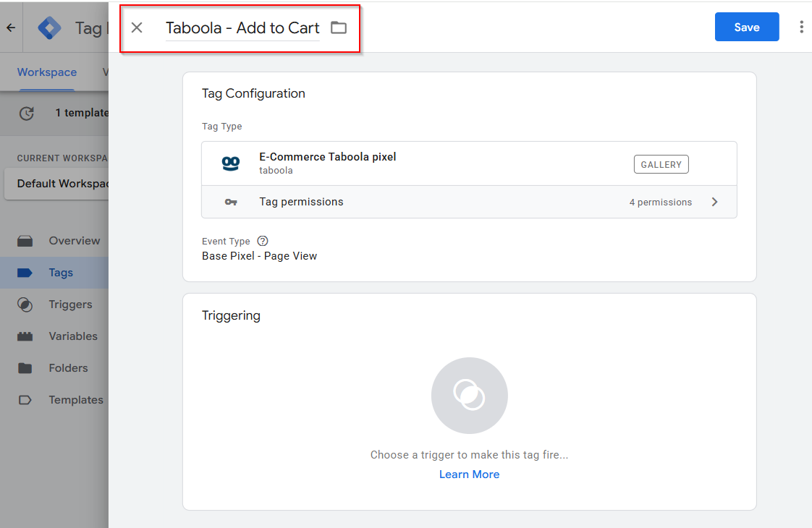The width and height of the screenshot is (812, 528).
Task: Close the tag editor with the X icon
Action: (137, 27)
